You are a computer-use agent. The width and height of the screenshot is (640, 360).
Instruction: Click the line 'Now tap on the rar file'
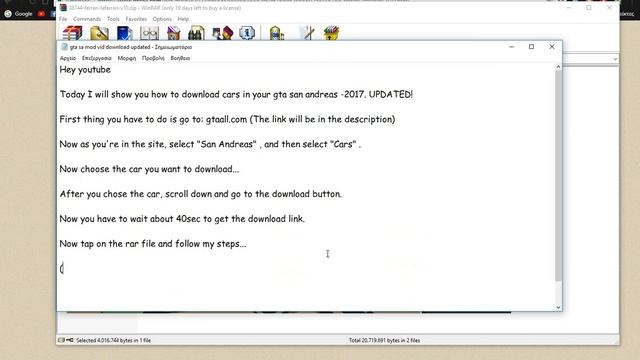pos(153,244)
